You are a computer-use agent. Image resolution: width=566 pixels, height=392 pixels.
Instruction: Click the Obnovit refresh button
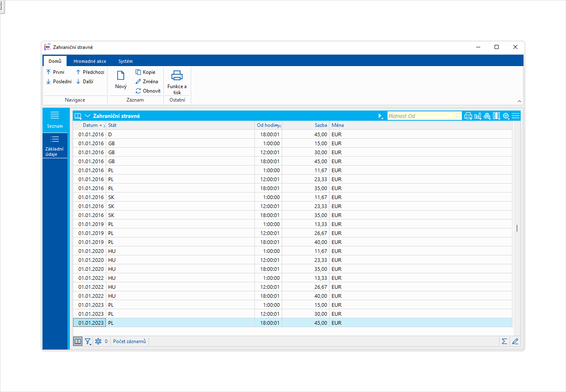[x=148, y=91]
